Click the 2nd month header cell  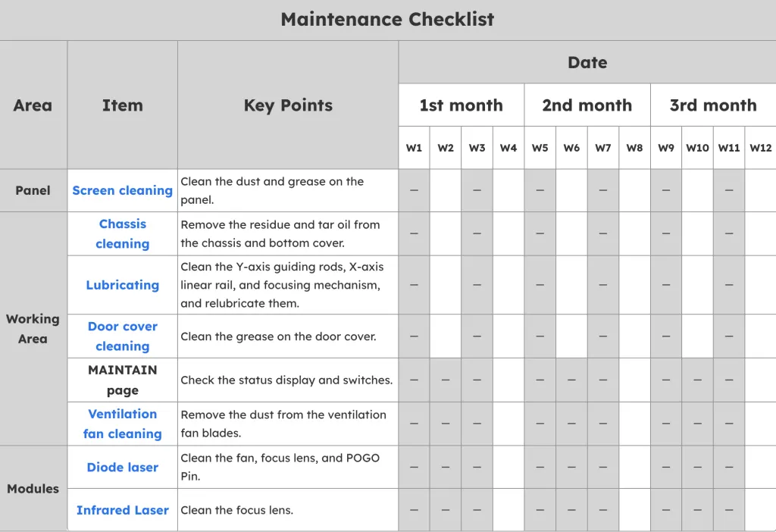[587, 105]
